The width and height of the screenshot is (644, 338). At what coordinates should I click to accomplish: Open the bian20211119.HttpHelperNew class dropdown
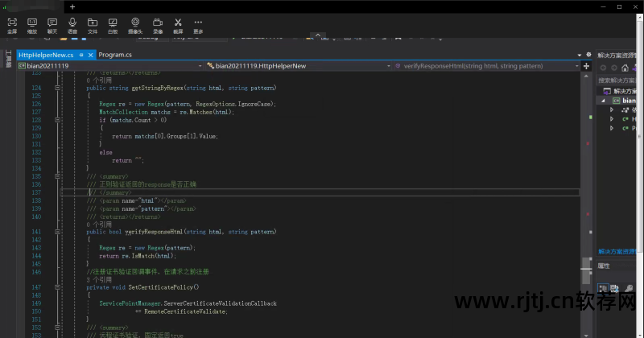click(x=299, y=66)
